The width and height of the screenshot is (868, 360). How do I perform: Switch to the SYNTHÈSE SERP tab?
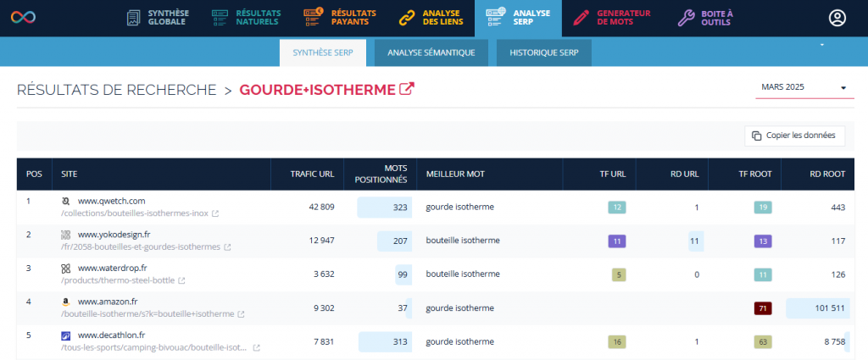pyautogui.click(x=323, y=53)
